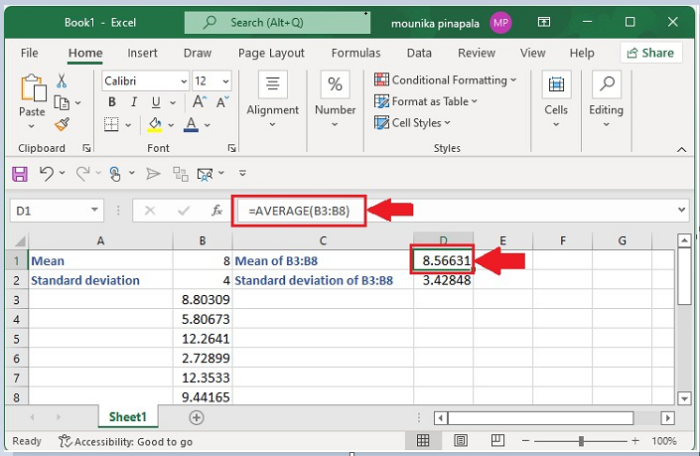This screenshot has height=456, width=700.
Task: Expand the font color palette arrow
Action: coord(207,125)
